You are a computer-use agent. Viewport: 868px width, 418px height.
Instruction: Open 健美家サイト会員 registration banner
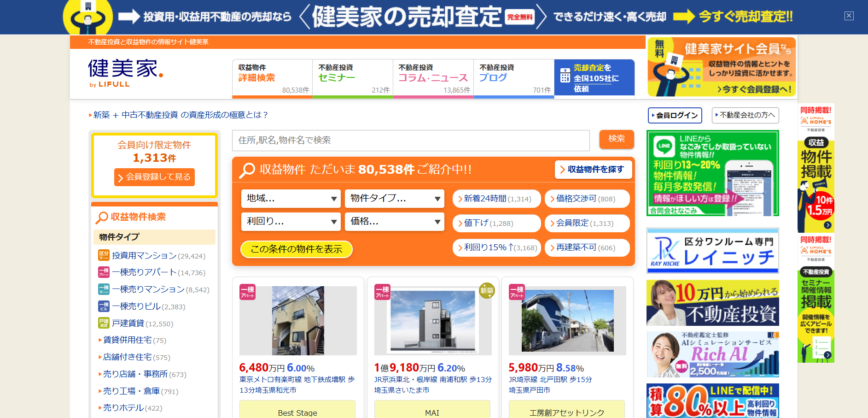click(x=722, y=67)
